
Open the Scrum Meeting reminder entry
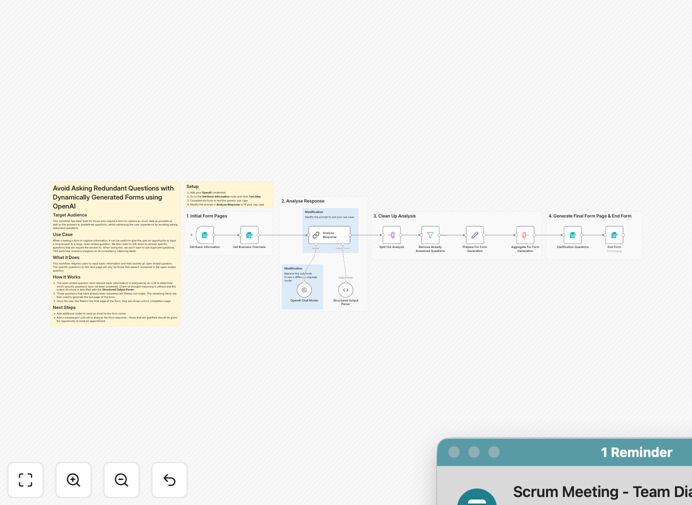pyautogui.click(x=602, y=492)
